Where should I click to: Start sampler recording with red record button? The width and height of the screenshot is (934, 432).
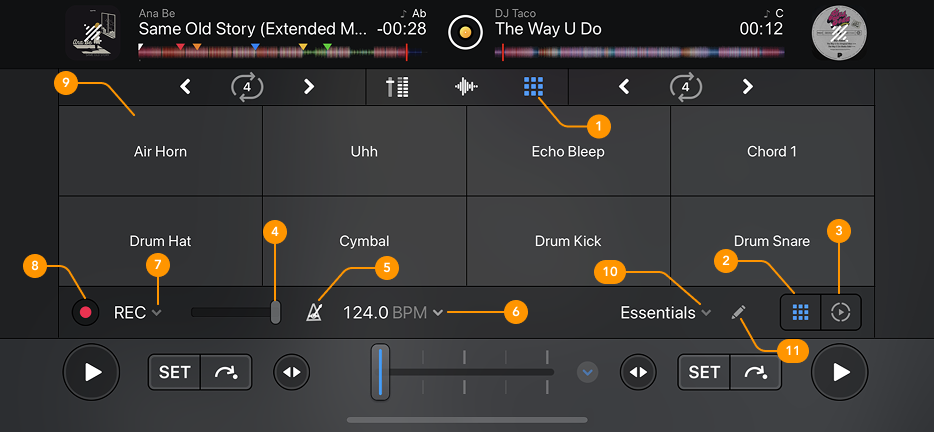pyautogui.click(x=85, y=313)
